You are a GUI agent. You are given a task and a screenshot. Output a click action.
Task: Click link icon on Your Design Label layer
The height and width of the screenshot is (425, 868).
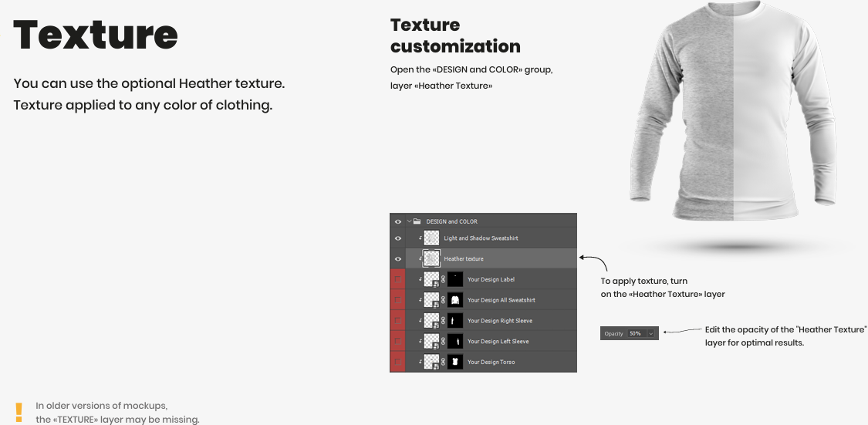pyautogui.click(x=444, y=279)
